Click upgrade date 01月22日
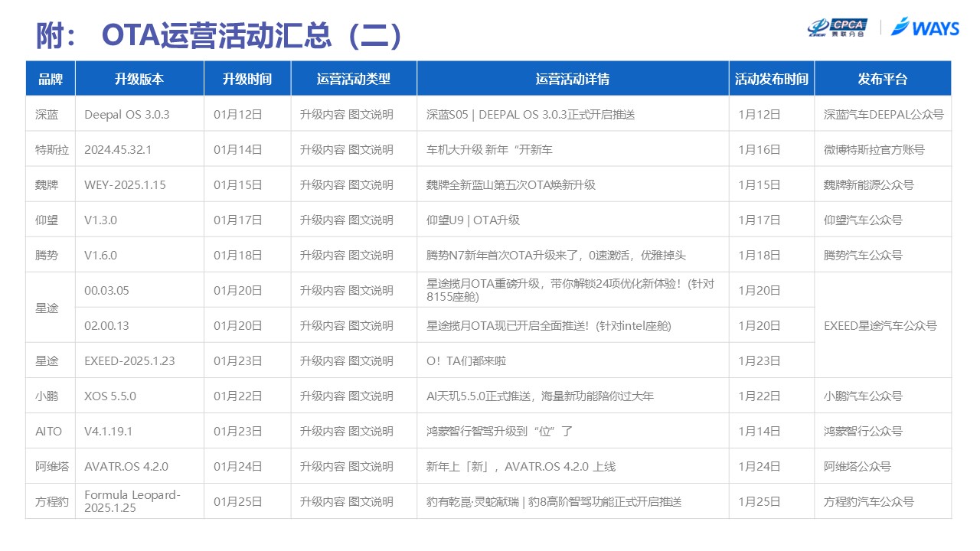 [x=238, y=396]
